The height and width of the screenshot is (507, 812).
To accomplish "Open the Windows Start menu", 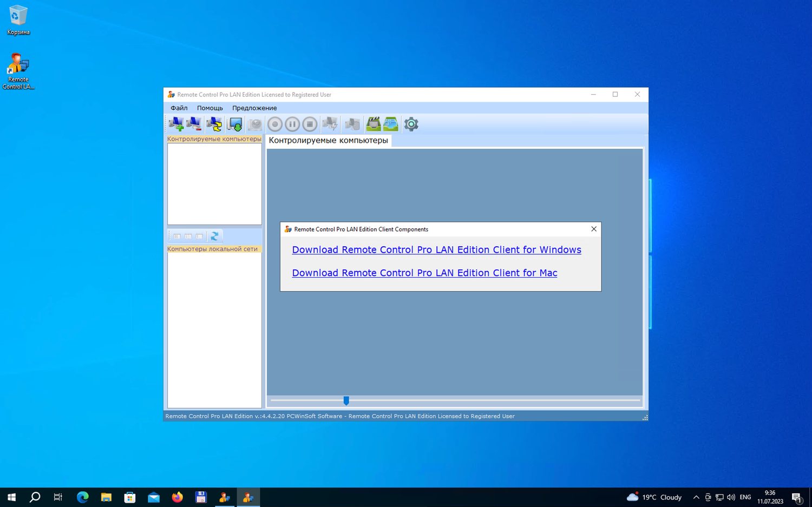I will [11, 497].
